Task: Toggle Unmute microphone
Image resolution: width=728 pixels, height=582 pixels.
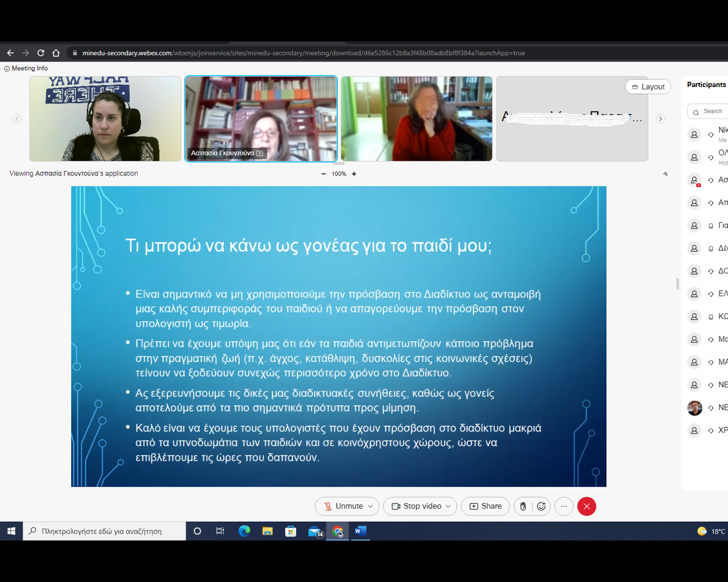Action: pyautogui.click(x=343, y=506)
